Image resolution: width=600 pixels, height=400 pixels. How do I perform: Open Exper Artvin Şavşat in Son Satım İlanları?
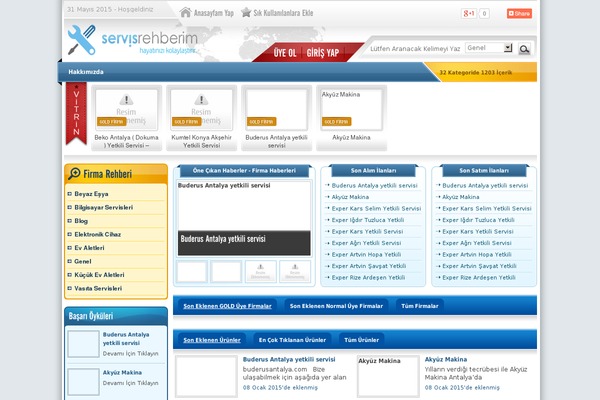coord(479,266)
